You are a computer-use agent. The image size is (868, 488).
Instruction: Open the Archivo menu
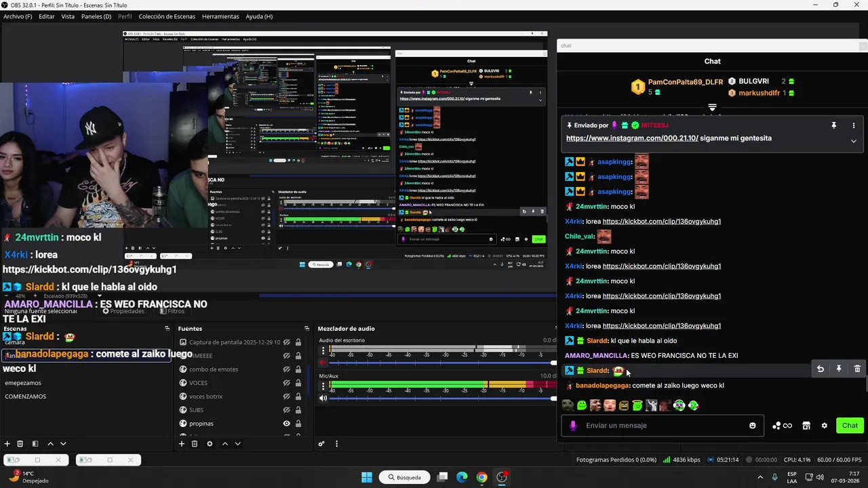(18, 16)
